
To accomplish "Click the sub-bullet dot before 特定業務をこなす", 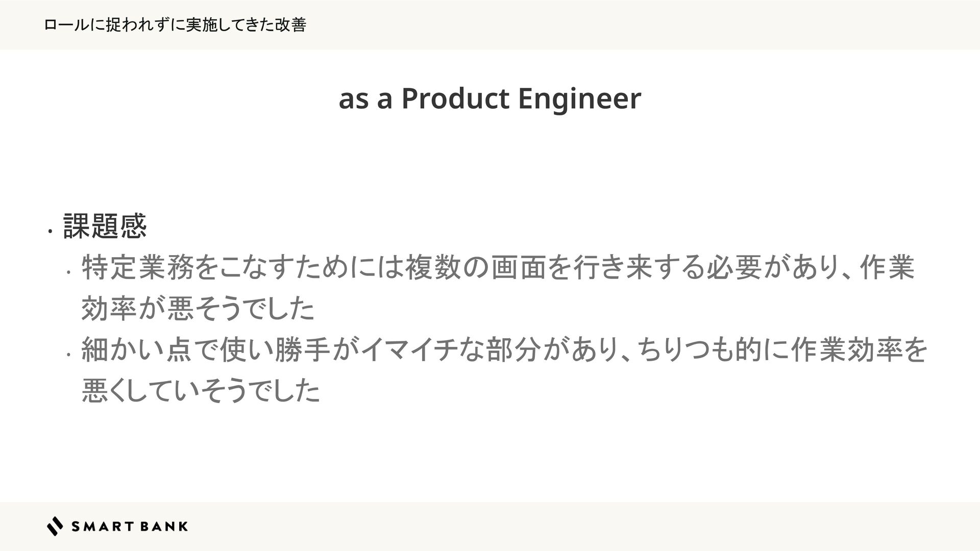I will click(68, 273).
